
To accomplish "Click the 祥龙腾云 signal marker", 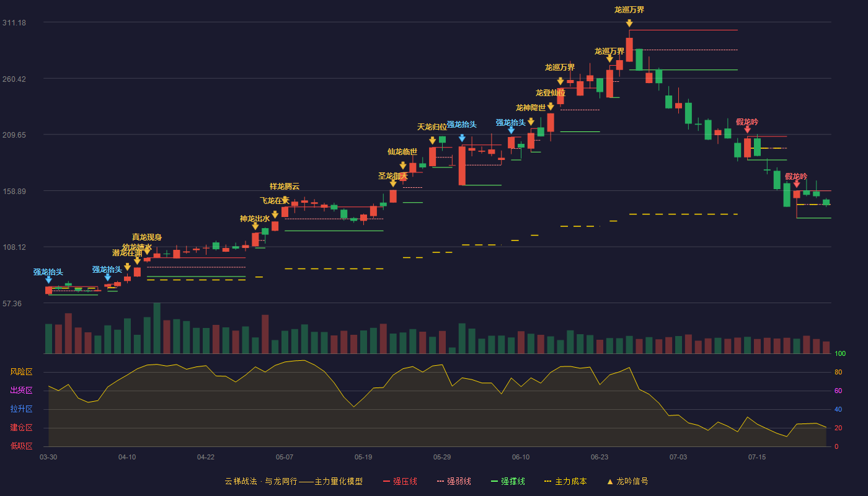I will pos(285,200).
